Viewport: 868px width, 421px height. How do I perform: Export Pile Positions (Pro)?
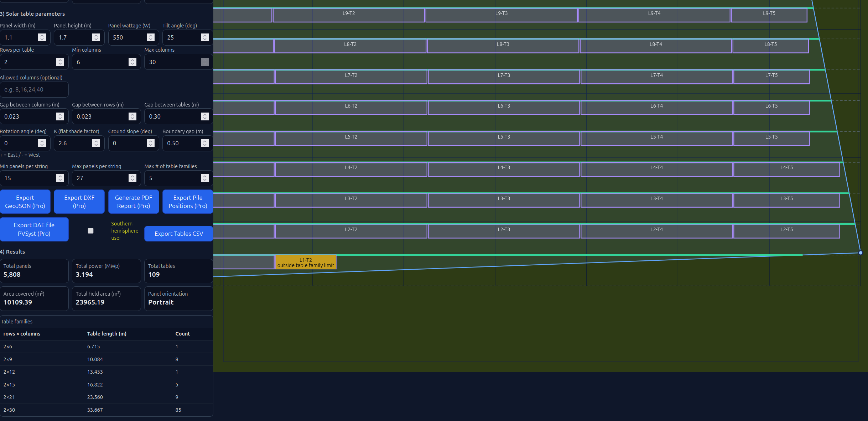click(x=188, y=202)
